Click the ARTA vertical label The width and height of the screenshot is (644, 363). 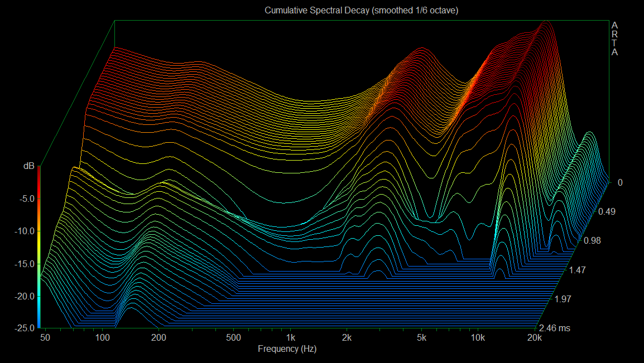point(614,39)
